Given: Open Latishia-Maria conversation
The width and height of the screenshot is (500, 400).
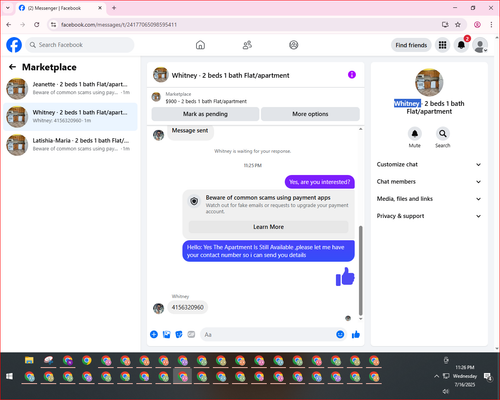Looking at the screenshot, I should [x=70, y=145].
